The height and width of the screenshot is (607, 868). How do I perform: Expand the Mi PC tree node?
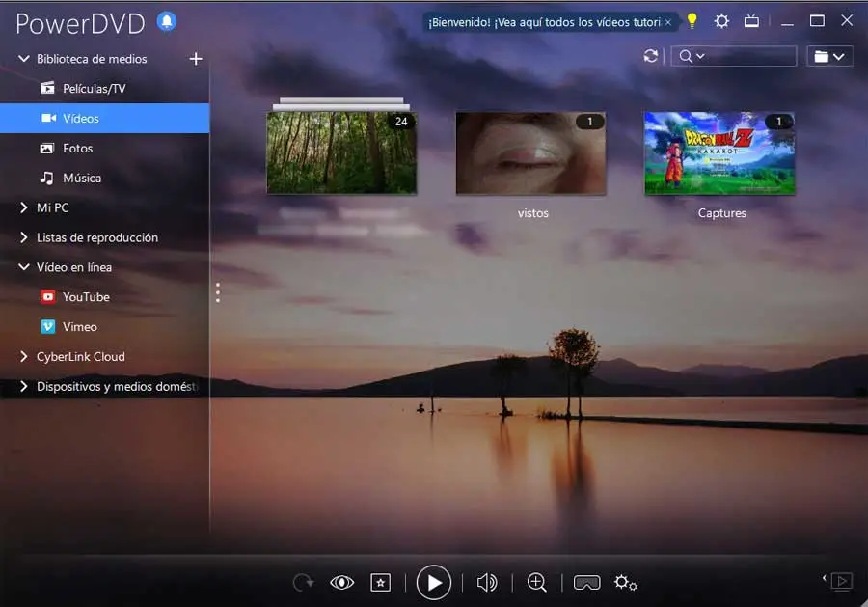tap(24, 207)
